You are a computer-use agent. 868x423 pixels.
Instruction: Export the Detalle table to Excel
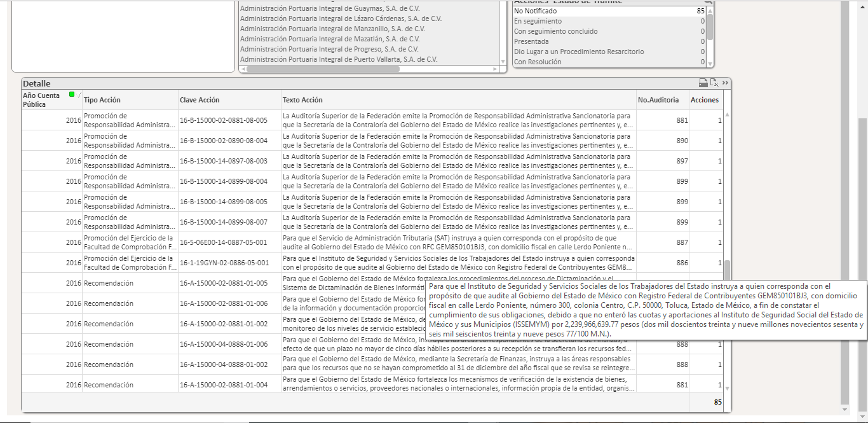coord(714,83)
